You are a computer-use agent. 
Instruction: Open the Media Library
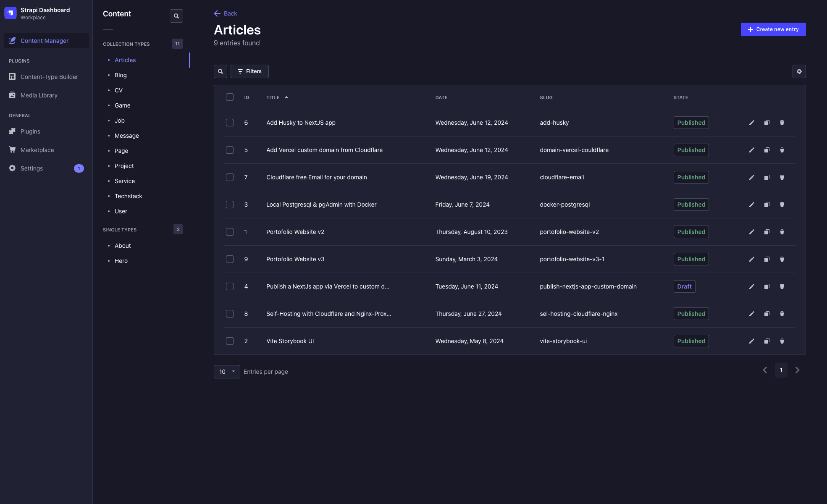click(39, 95)
